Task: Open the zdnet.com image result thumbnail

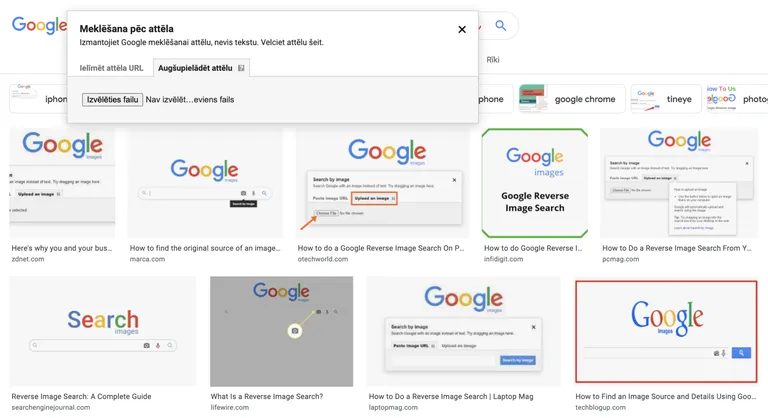Action: [x=62, y=183]
